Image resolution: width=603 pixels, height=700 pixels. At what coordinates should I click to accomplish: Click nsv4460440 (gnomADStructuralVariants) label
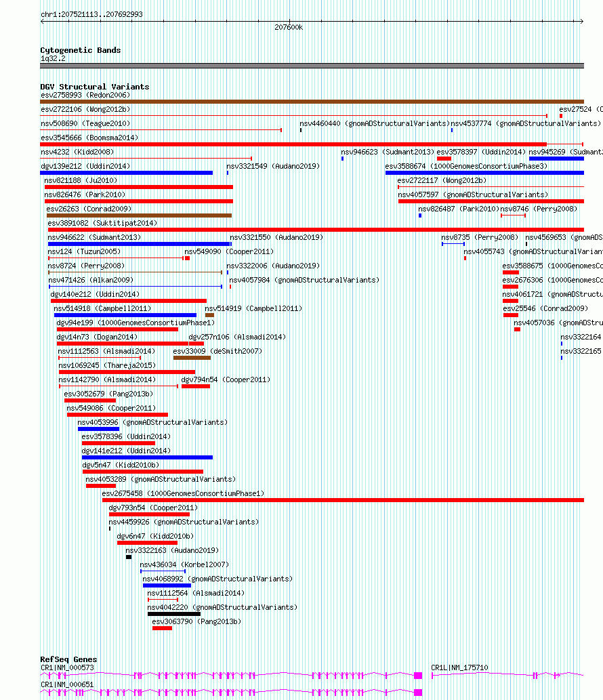(375, 123)
